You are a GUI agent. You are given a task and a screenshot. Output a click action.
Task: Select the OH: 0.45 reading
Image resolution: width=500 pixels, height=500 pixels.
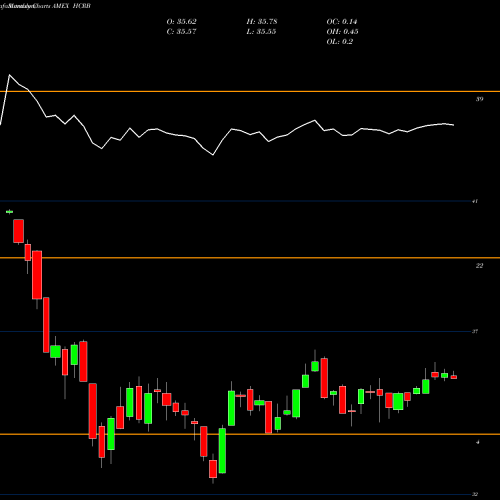tap(343, 32)
